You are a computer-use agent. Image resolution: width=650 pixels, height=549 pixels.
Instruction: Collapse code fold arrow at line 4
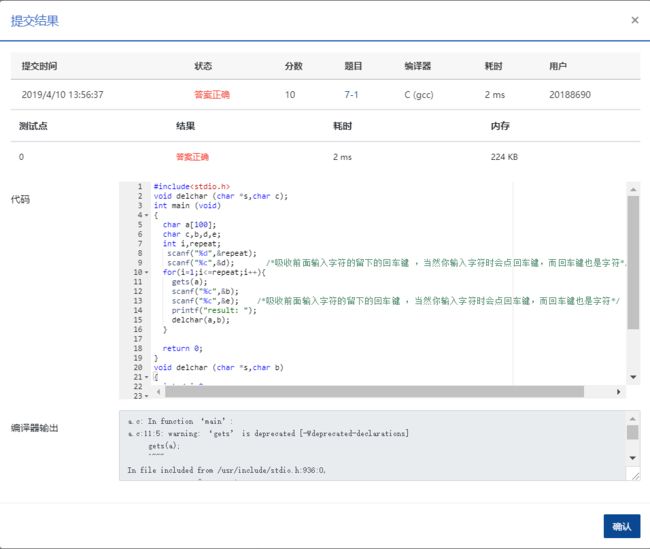pyautogui.click(x=146, y=215)
